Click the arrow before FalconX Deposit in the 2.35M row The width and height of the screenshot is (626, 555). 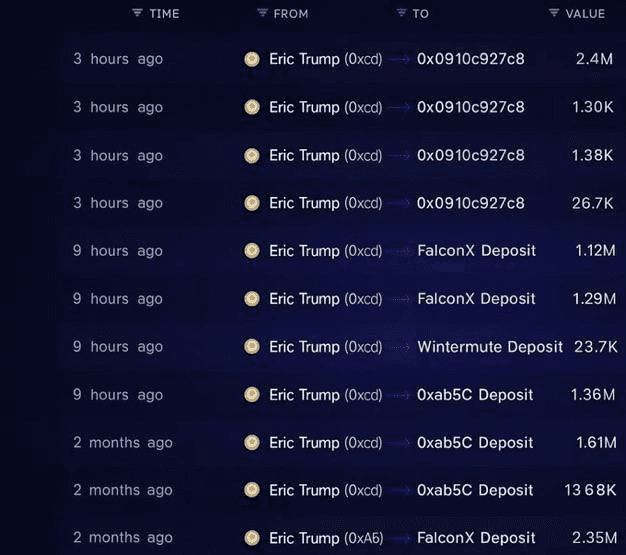tap(400, 538)
